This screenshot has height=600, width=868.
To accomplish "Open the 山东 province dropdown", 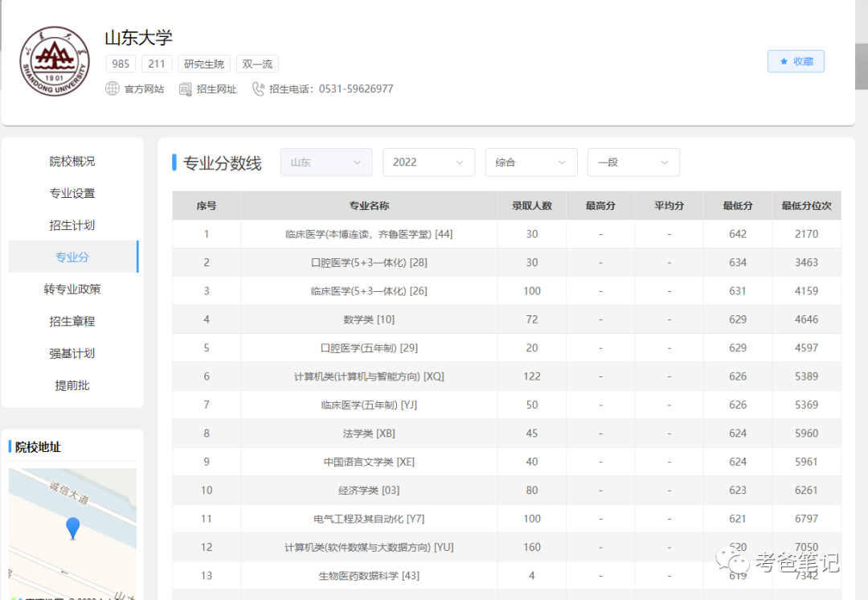I will (x=326, y=162).
